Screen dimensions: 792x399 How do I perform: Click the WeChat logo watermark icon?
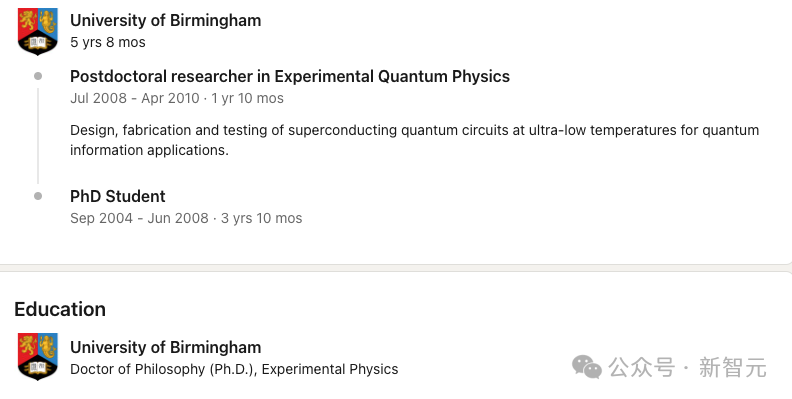coord(587,367)
